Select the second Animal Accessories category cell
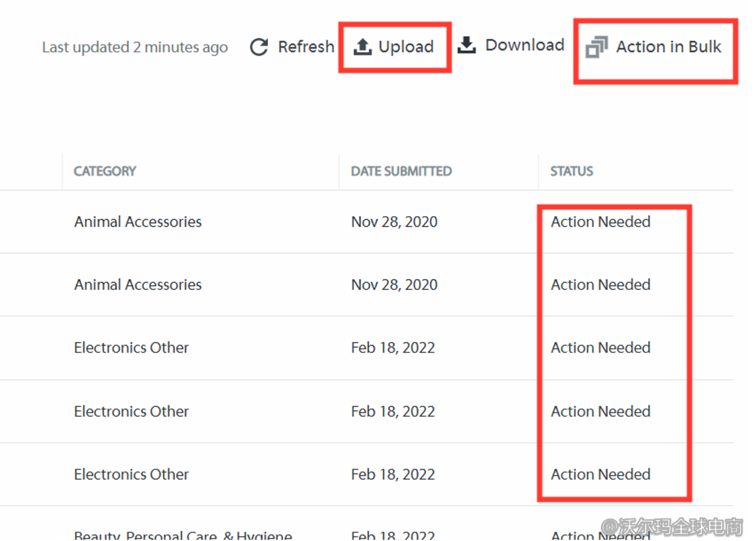Viewport: 756px width, 541px height. click(138, 285)
